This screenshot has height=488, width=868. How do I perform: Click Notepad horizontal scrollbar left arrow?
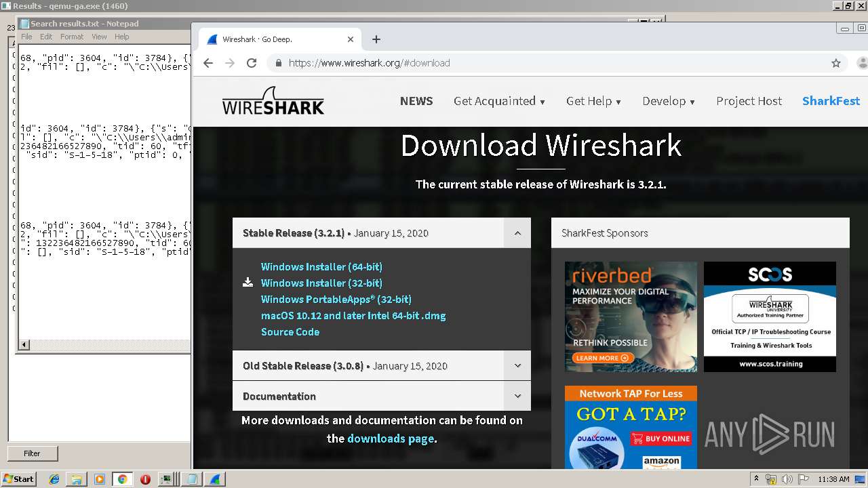pyautogui.click(x=24, y=345)
